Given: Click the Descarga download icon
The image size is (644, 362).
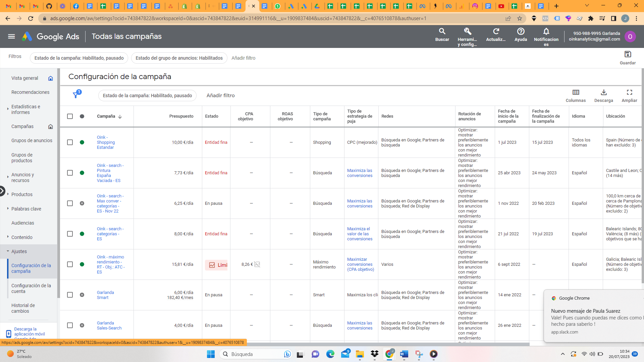Looking at the screenshot, I should [x=603, y=93].
